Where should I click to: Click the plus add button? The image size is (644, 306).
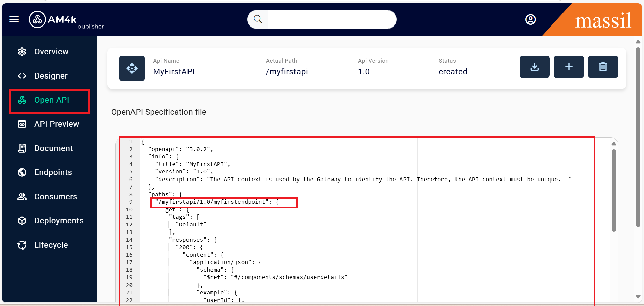(569, 67)
